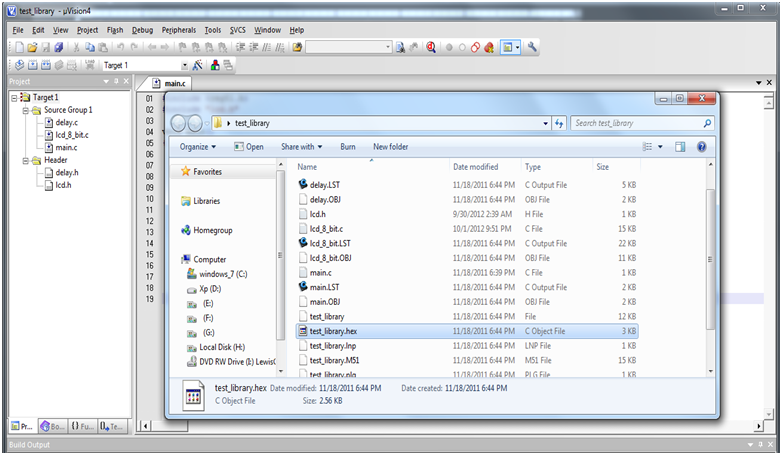
Task: Open the Flash menu
Action: 115,30
